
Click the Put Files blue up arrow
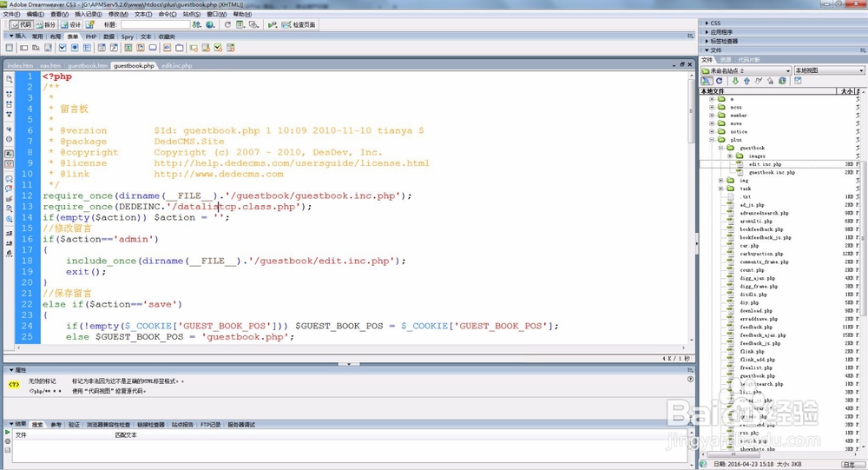[x=746, y=81]
